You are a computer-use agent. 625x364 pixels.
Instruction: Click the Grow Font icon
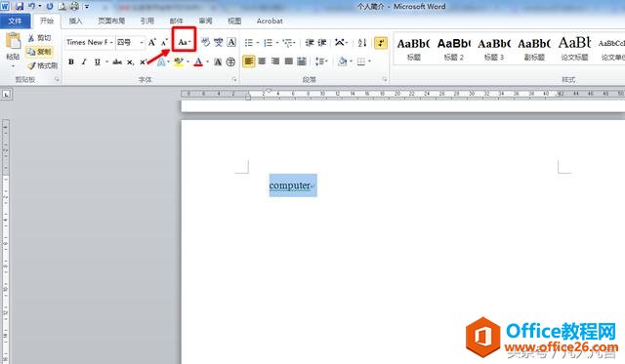click(x=152, y=42)
